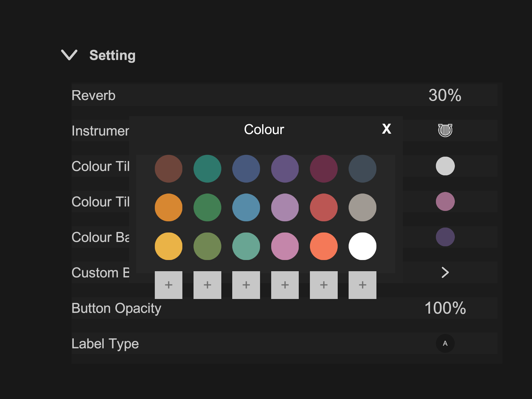The height and width of the screenshot is (399, 532).
Task: Open the mauve Colour Tile swatch
Action: coord(445,202)
